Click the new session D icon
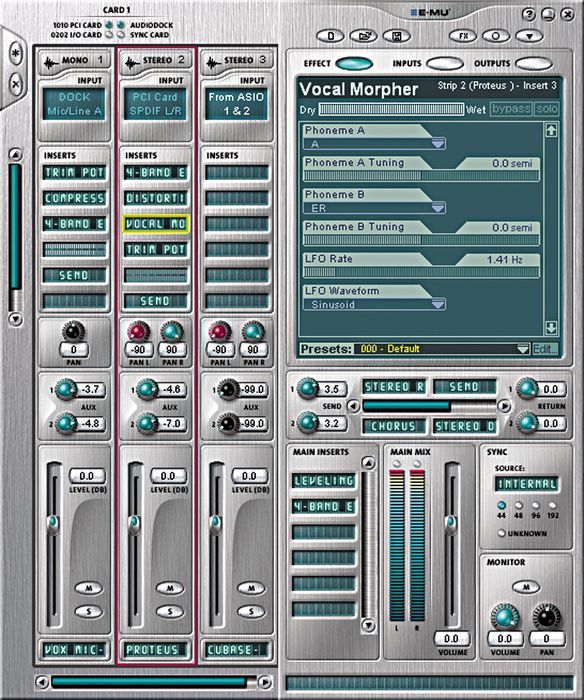The height and width of the screenshot is (700, 584). (330, 36)
